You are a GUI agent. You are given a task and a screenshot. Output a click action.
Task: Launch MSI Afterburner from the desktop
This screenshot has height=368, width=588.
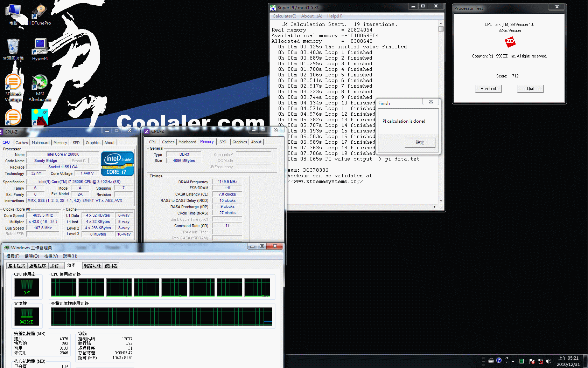pyautogui.click(x=40, y=88)
